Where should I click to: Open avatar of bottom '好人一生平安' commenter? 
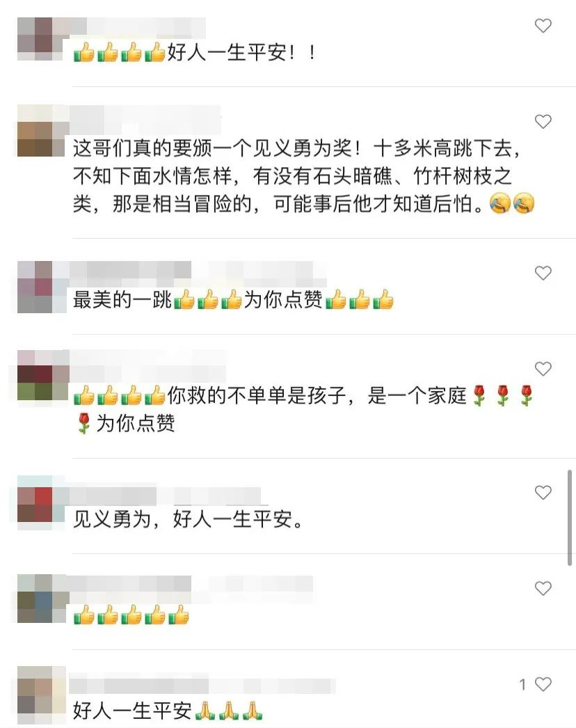pos(41,695)
